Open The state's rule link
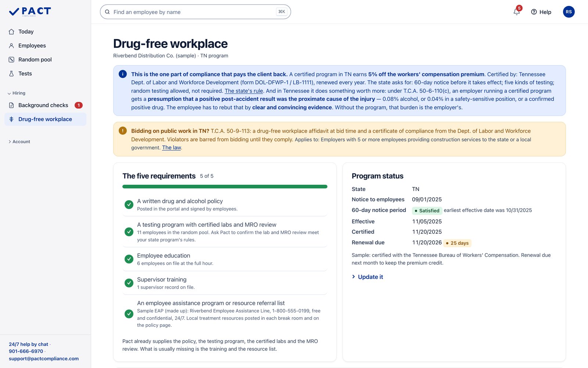 coord(244,91)
